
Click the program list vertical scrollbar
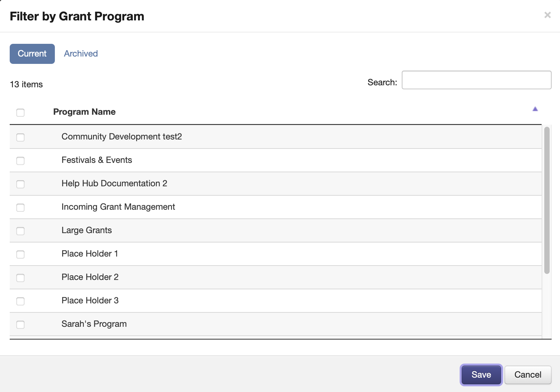click(x=547, y=200)
